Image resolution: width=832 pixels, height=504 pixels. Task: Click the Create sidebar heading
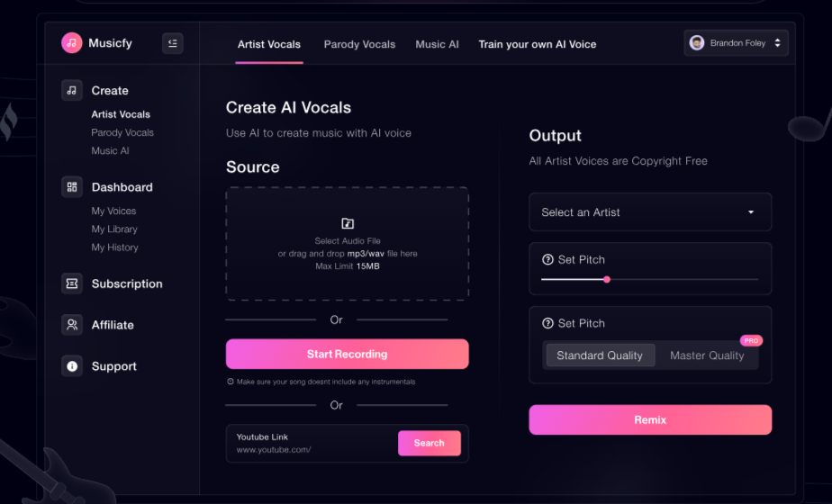tap(110, 91)
